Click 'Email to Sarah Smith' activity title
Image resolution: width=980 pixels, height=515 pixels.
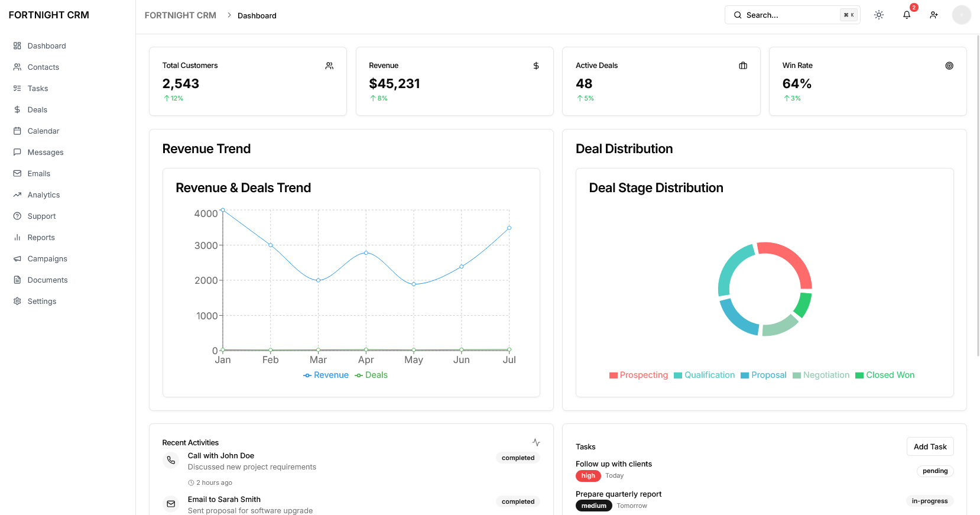pos(224,500)
